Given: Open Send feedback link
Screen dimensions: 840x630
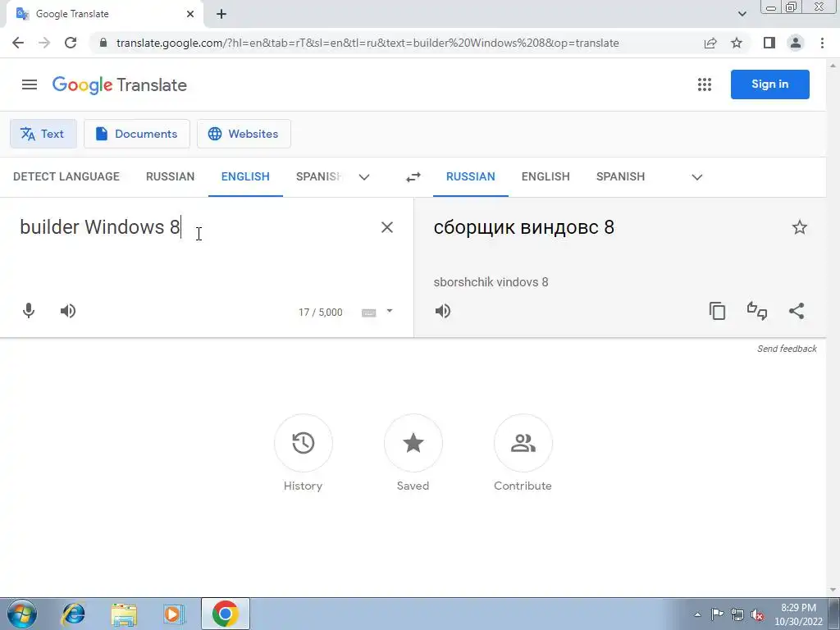Looking at the screenshot, I should point(787,349).
